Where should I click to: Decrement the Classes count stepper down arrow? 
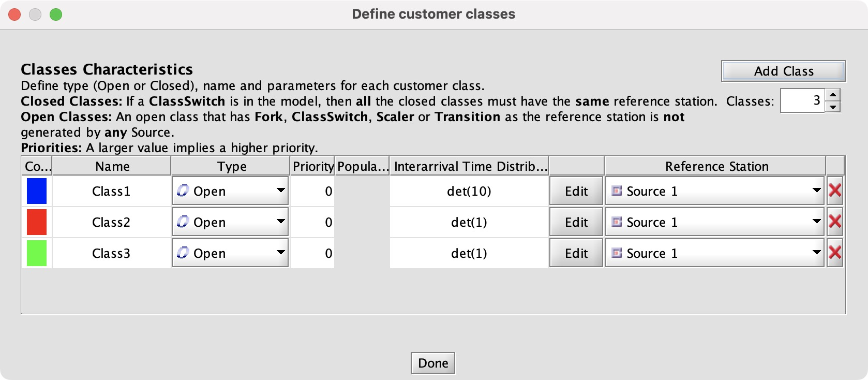pos(833,107)
